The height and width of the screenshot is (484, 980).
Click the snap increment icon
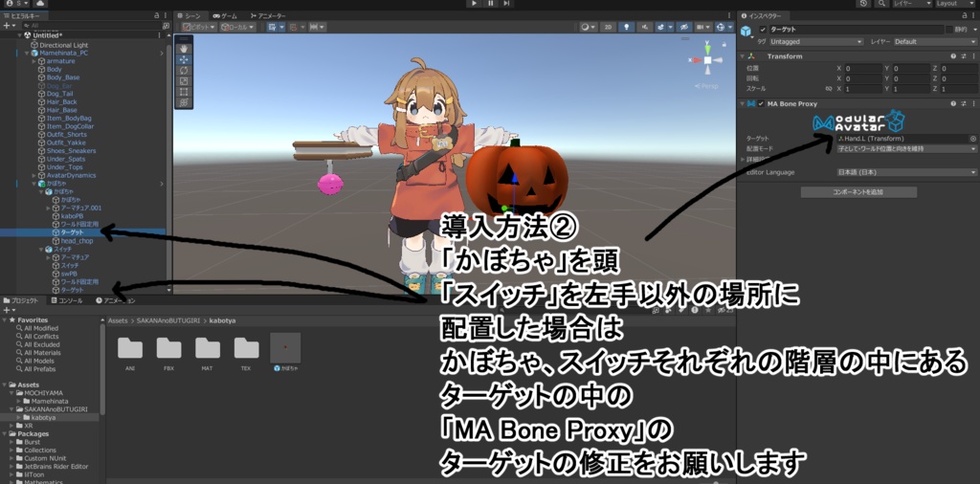[x=318, y=27]
